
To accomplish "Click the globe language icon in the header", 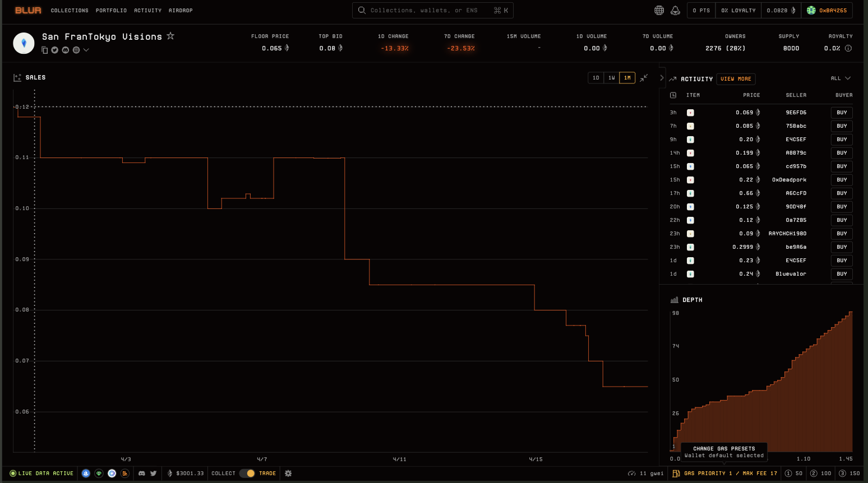I will tap(659, 10).
